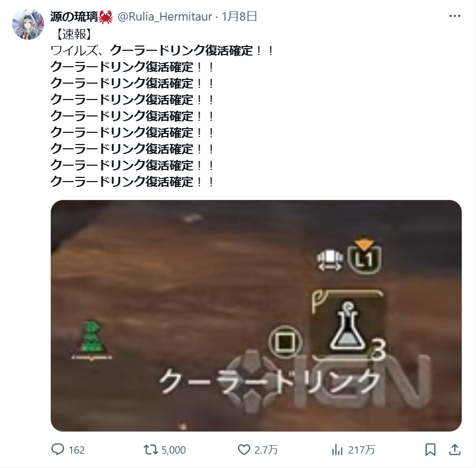Click the 2.7万 likes count

coord(266,450)
